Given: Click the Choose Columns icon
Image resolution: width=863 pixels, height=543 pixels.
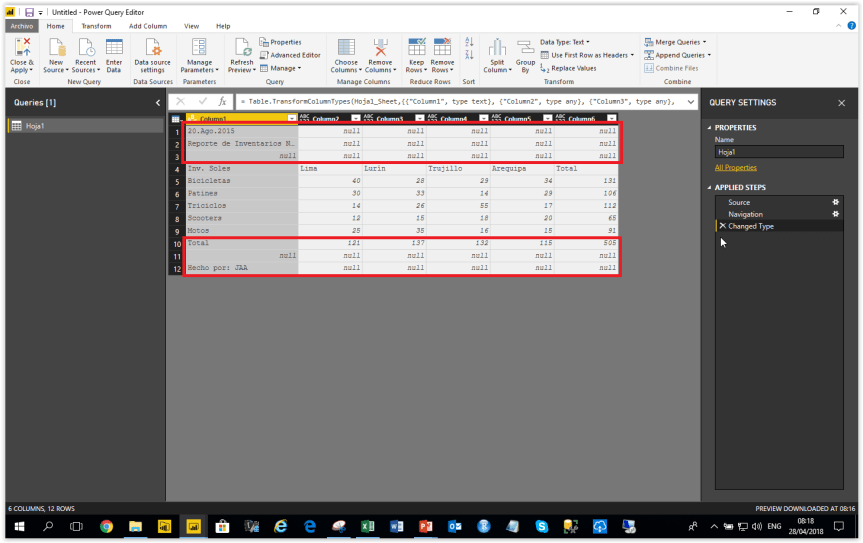Looking at the screenshot, I should (x=345, y=48).
